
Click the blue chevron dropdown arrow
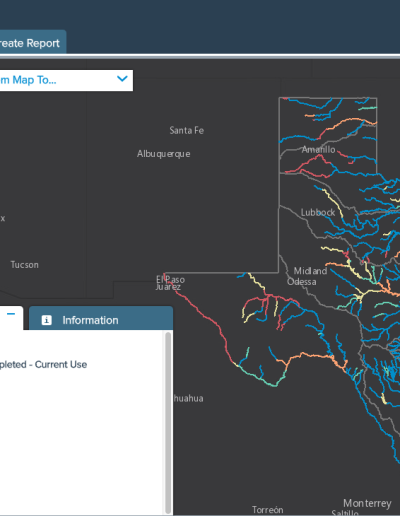122,79
